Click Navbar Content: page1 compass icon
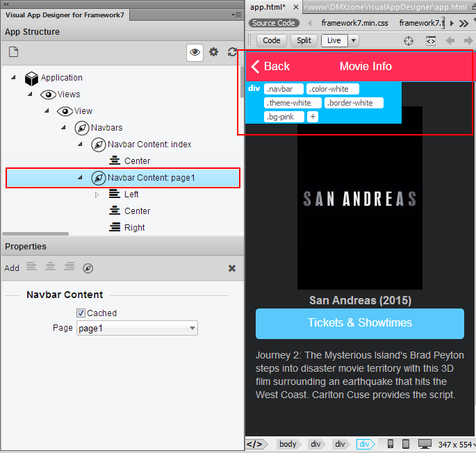The image size is (476, 453). point(99,178)
